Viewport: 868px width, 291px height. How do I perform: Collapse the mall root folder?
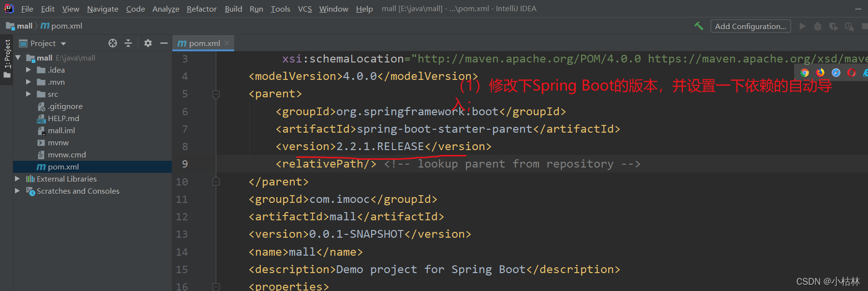[x=18, y=58]
